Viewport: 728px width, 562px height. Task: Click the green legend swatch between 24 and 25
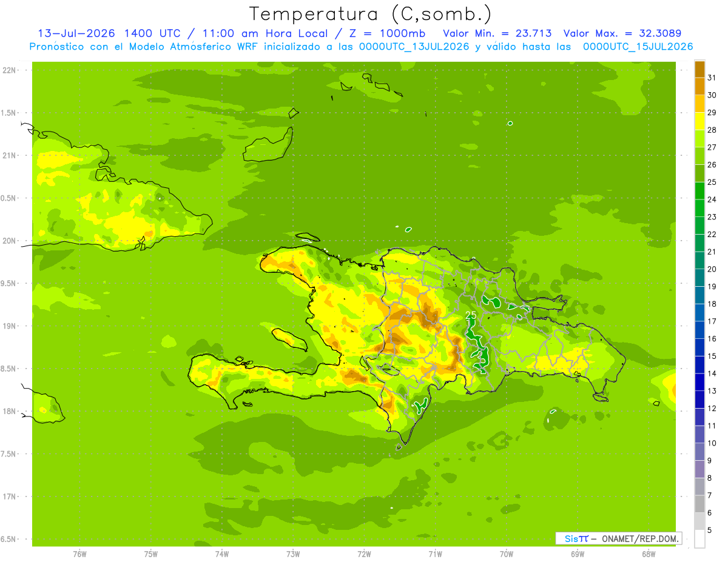pos(699,191)
